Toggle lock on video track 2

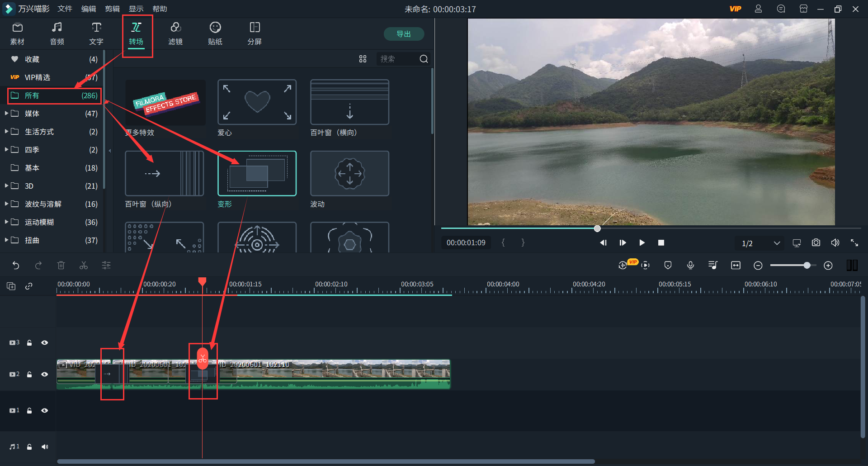[29, 374]
